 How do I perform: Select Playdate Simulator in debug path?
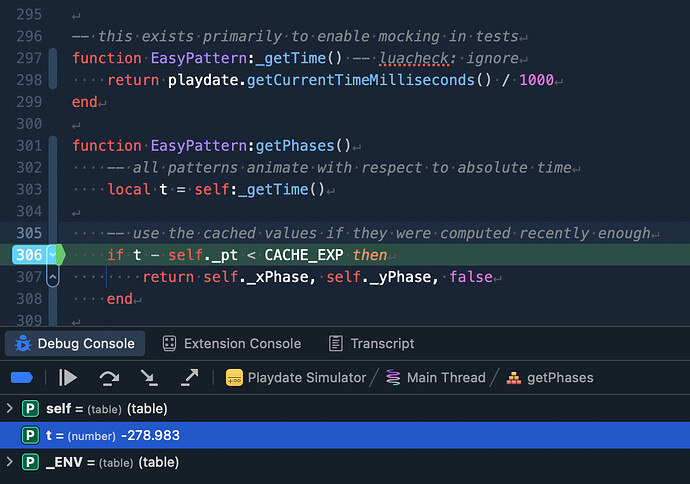point(306,378)
